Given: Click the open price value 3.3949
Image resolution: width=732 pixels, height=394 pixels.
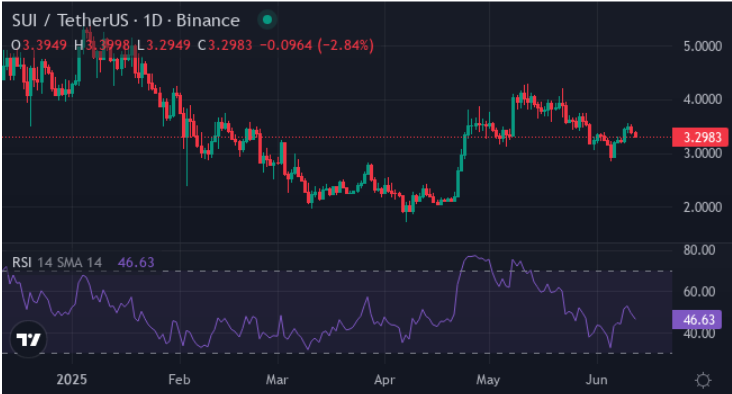Looking at the screenshot, I should [45, 45].
